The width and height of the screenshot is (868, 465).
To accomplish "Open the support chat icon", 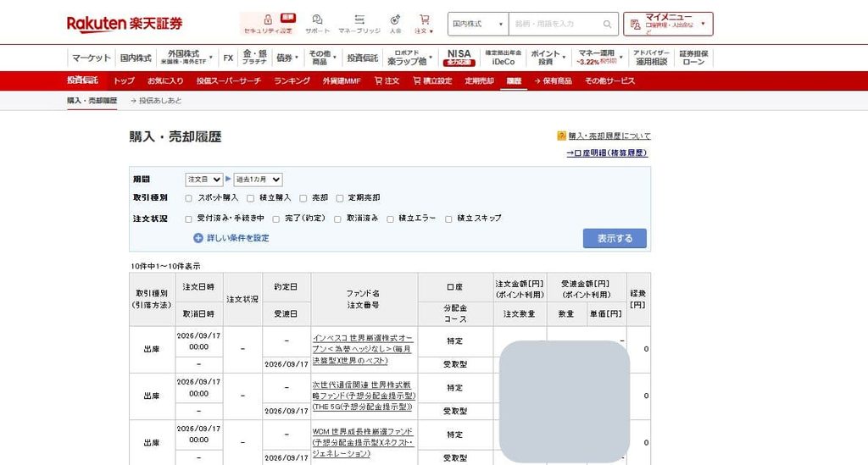I will point(317,20).
